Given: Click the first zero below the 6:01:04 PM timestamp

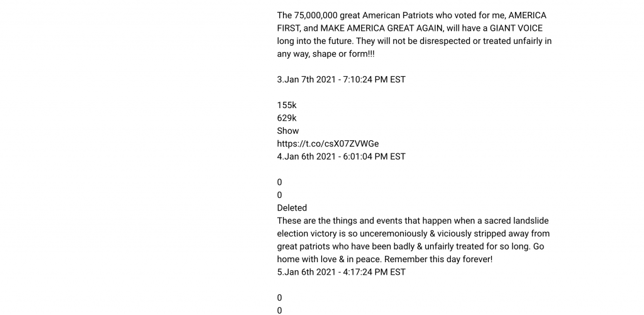Looking at the screenshot, I should pos(280,182).
